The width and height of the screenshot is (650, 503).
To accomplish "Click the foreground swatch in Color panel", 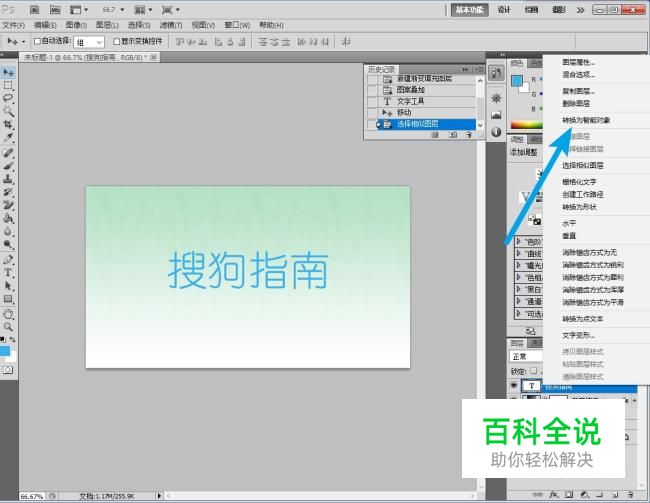I will pyautogui.click(x=517, y=81).
